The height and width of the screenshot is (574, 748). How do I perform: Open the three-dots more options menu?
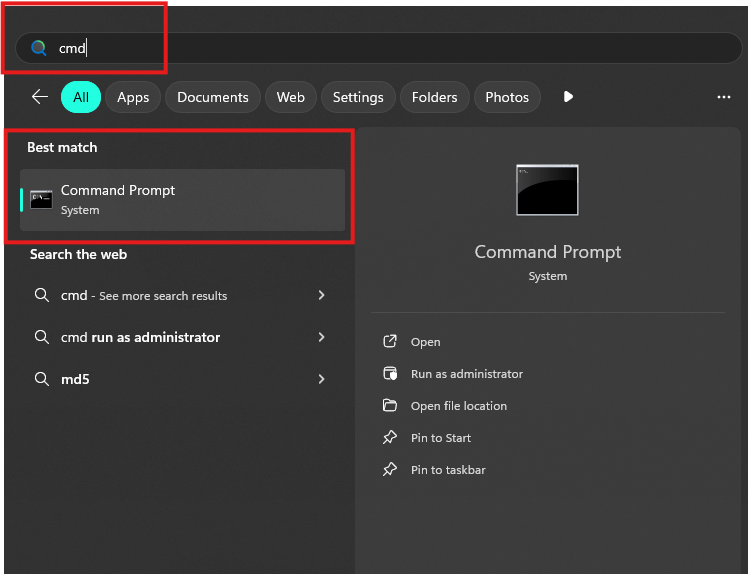coord(724,97)
